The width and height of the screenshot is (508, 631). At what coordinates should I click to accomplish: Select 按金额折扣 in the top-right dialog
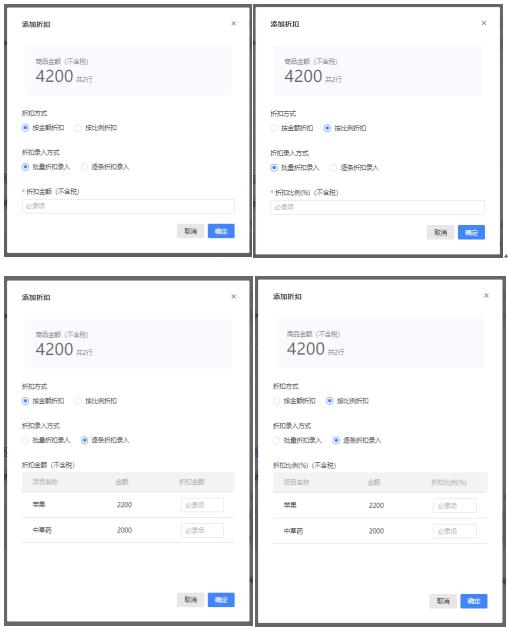click(x=292, y=128)
